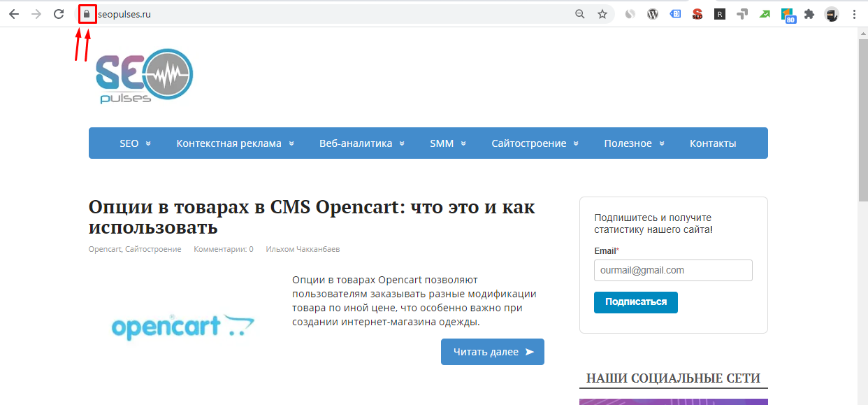Click the opencart logo thumbnail

click(x=183, y=327)
